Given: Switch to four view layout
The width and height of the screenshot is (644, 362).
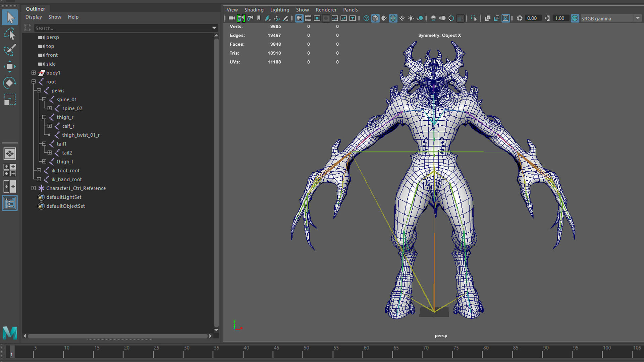Looking at the screenshot, I should tap(10, 170).
